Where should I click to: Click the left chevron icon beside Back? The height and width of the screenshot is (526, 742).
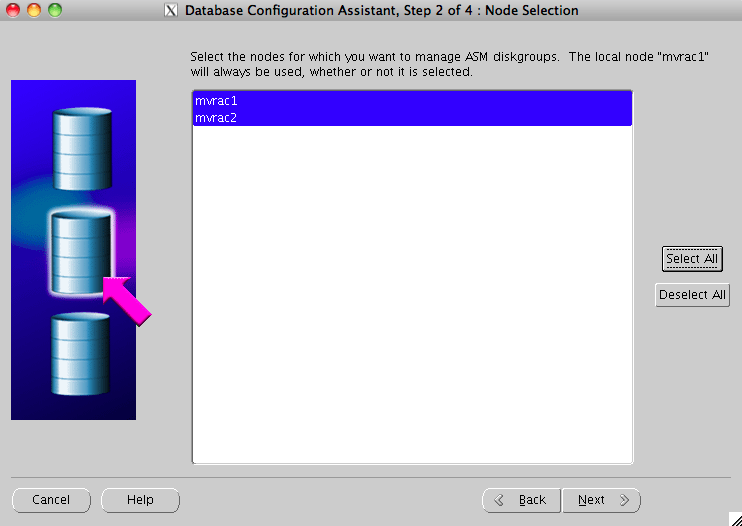[x=499, y=500]
